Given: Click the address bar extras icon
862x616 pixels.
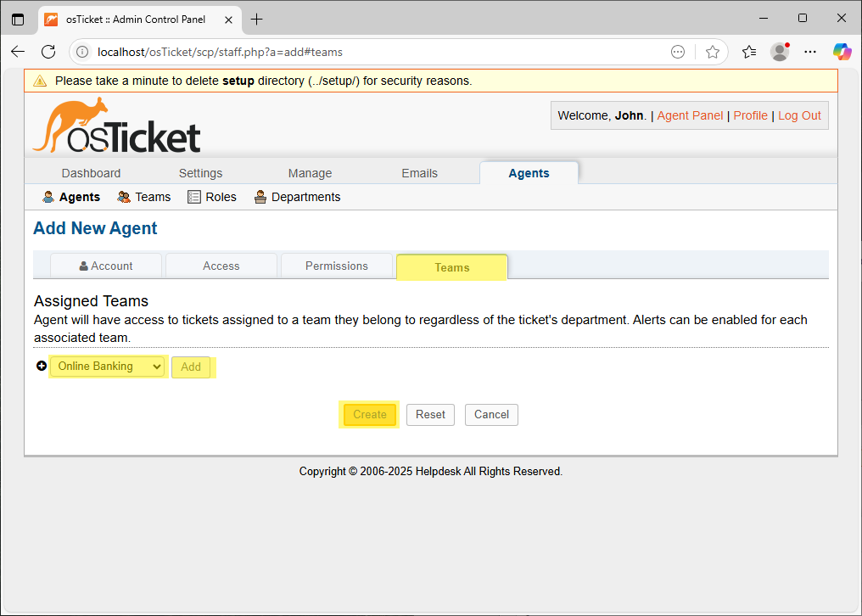Looking at the screenshot, I should coord(678,52).
